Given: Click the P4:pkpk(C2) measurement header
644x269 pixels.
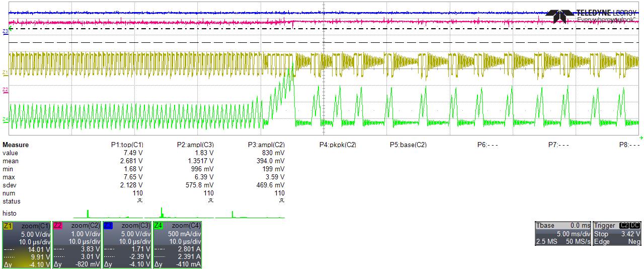Looking at the screenshot, I should (x=338, y=145).
